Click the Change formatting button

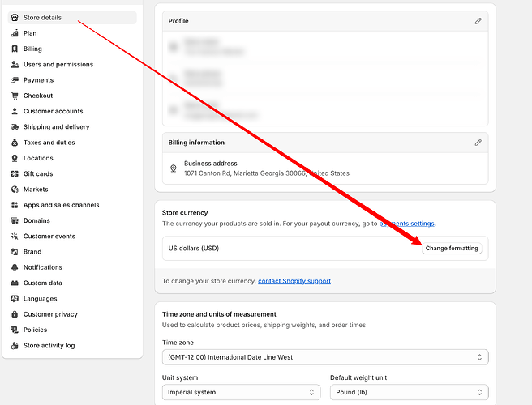click(x=452, y=249)
